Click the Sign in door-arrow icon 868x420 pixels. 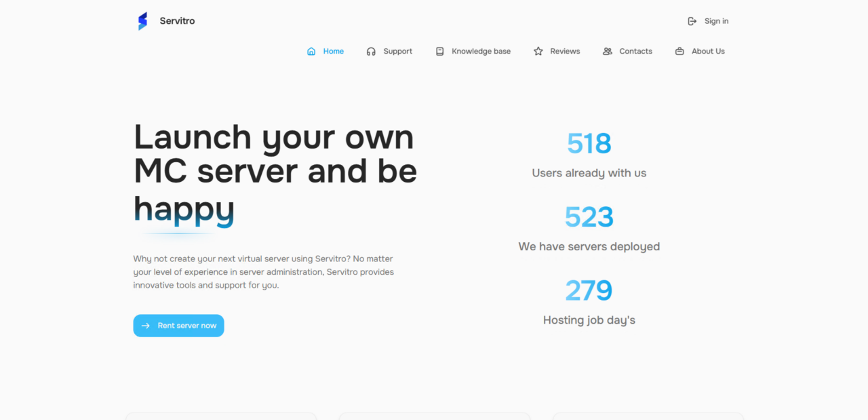[x=692, y=21]
